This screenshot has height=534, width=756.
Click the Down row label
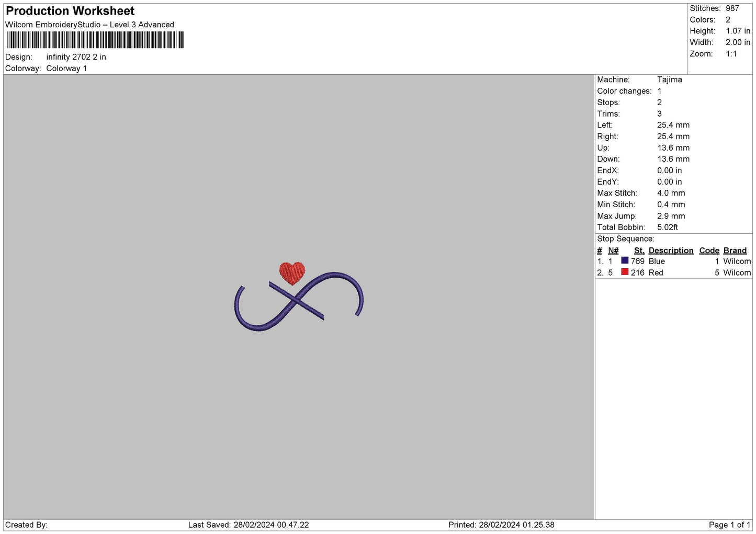click(x=608, y=159)
